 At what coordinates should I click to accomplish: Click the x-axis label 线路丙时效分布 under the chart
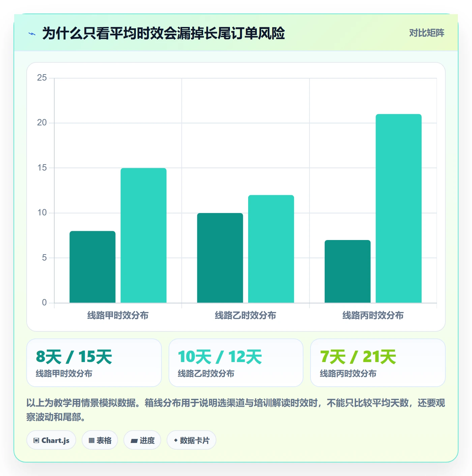point(373,316)
